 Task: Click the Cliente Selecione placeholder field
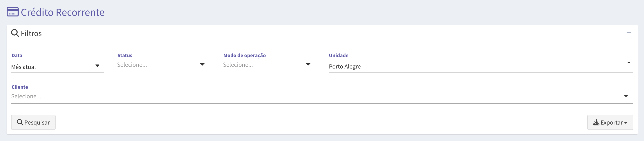point(26,97)
